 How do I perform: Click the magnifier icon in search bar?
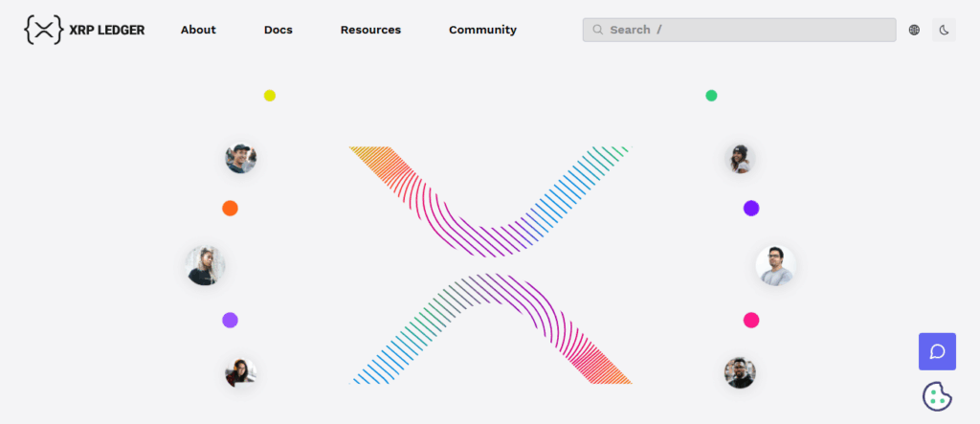coord(598,30)
